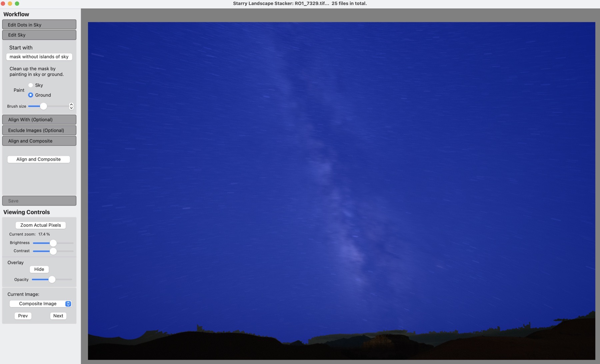Open the Edit Dots in Sky section

pos(39,25)
